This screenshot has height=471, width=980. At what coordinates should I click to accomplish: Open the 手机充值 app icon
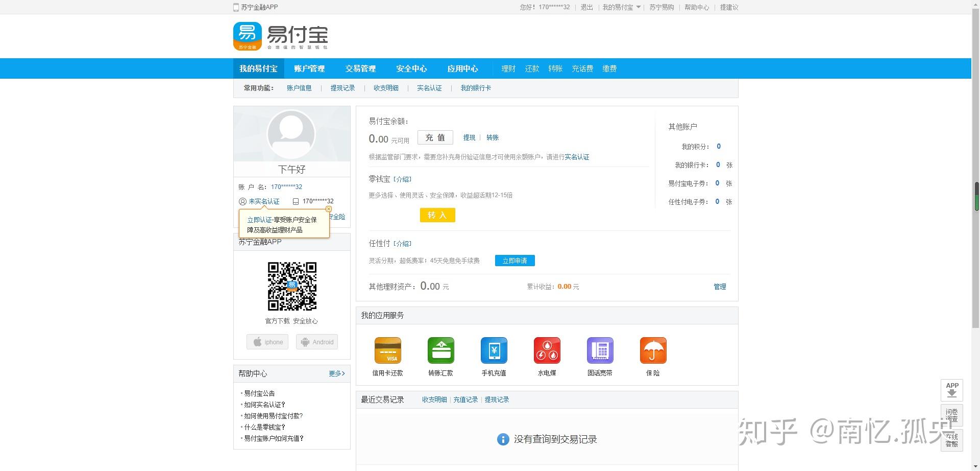494,350
